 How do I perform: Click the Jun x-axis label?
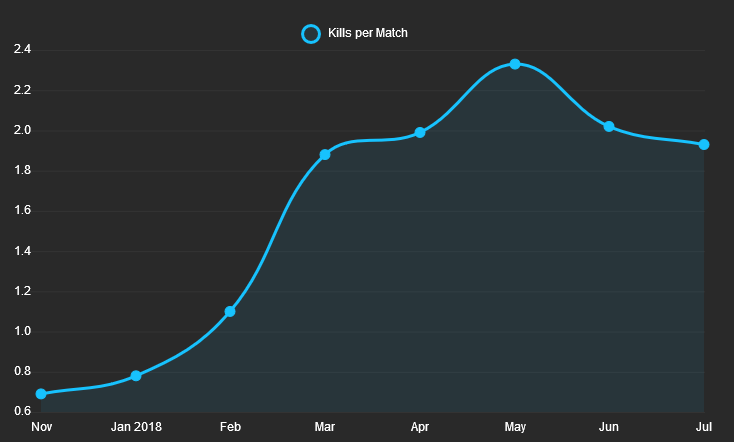pos(609,427)
